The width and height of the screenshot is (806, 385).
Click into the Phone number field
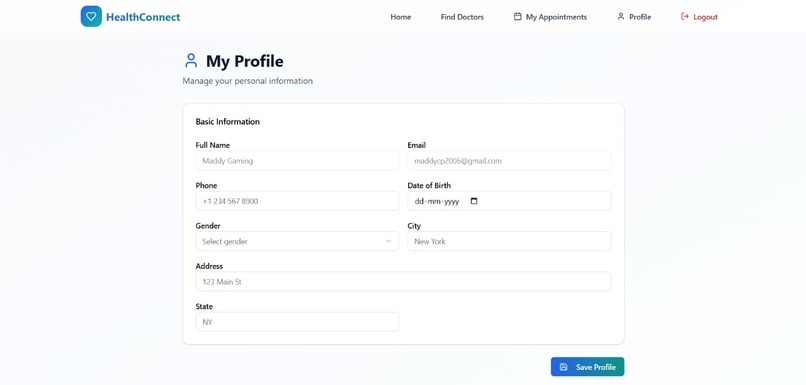tap(297, 201)
